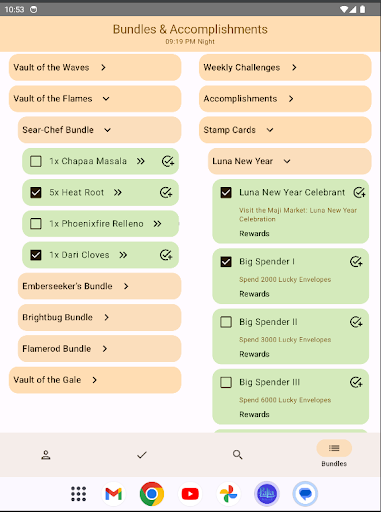Expand the Emberseeker's Bundle item
The width and height of the screenshot is (381, 512).
[x=99, y=286]
